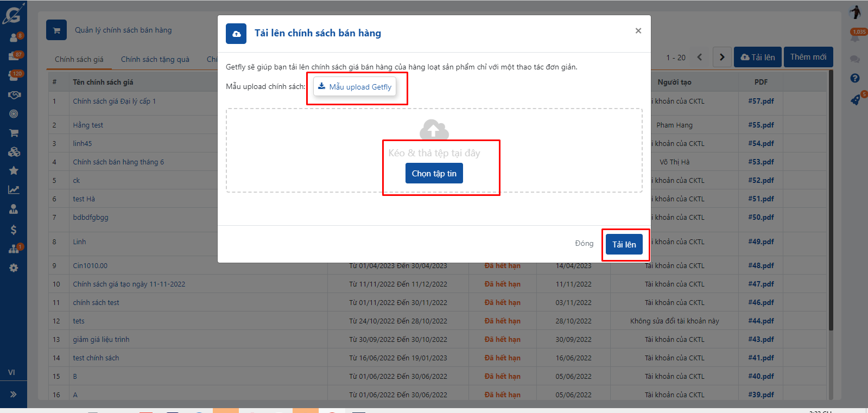This screenshot has width=868, height=413.
Task: Open the gear settings sidebar icon
Action: [14, 268]
